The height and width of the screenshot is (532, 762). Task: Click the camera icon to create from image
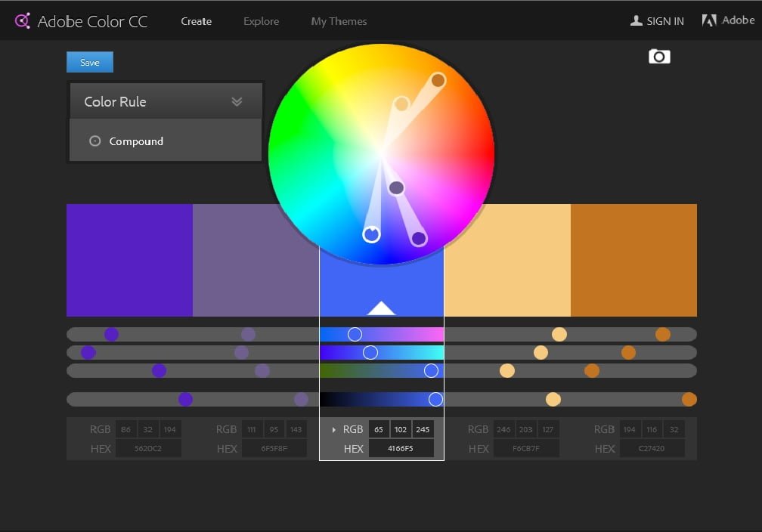click(x=659, y=57)
